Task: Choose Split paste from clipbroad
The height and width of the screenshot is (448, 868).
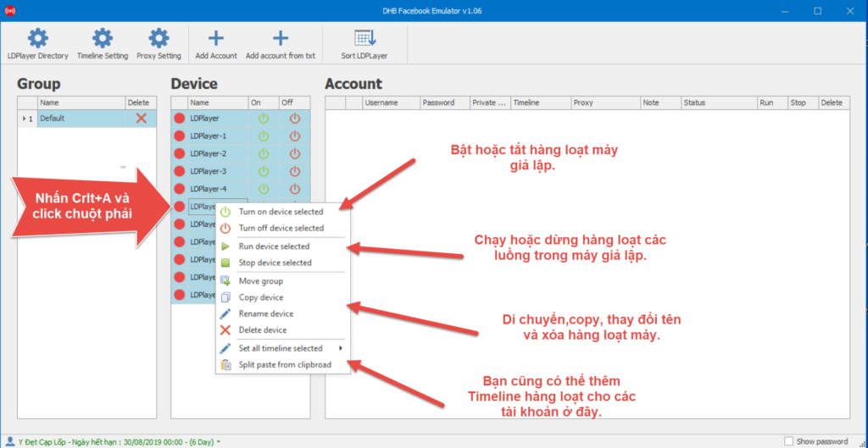Action: point(283,364)
